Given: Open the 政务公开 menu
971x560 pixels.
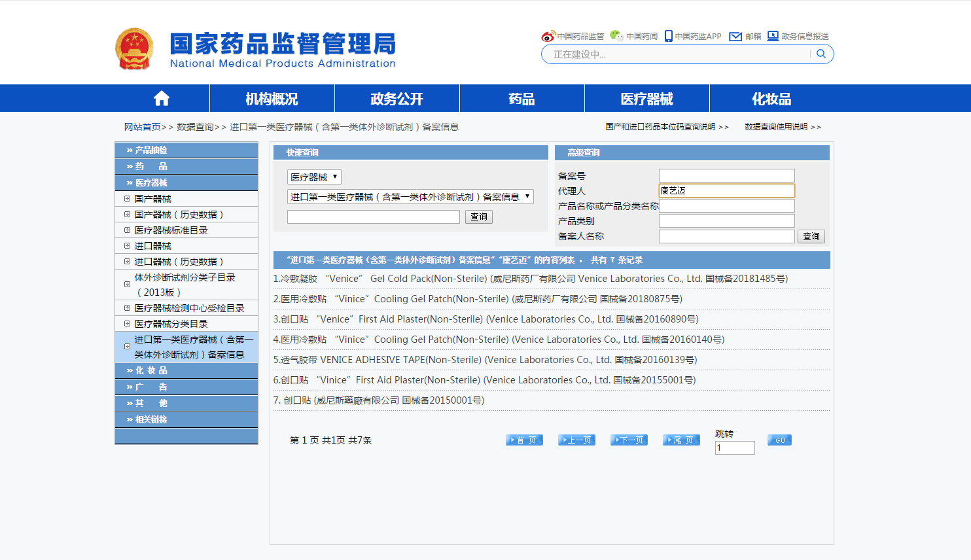Looking at the screenshot, I should (x=397, y=99).
